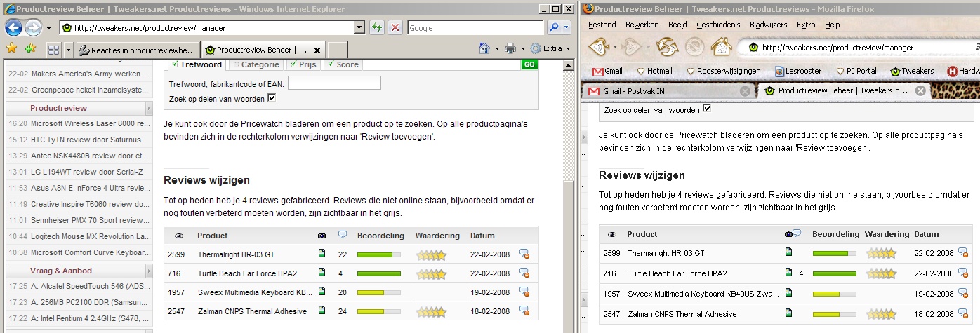Click the Thermalright HR-03 GT rating bar in Firefox
980x333 pixels.
coord(834,253)
